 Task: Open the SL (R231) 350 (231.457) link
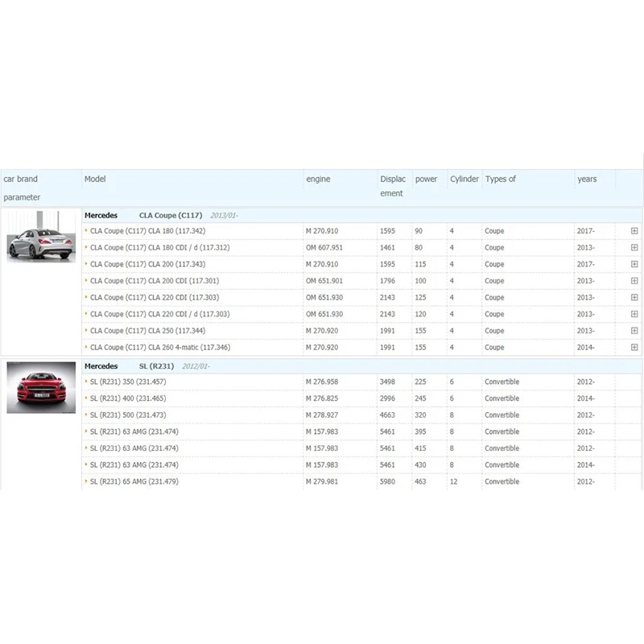(128, 382)
